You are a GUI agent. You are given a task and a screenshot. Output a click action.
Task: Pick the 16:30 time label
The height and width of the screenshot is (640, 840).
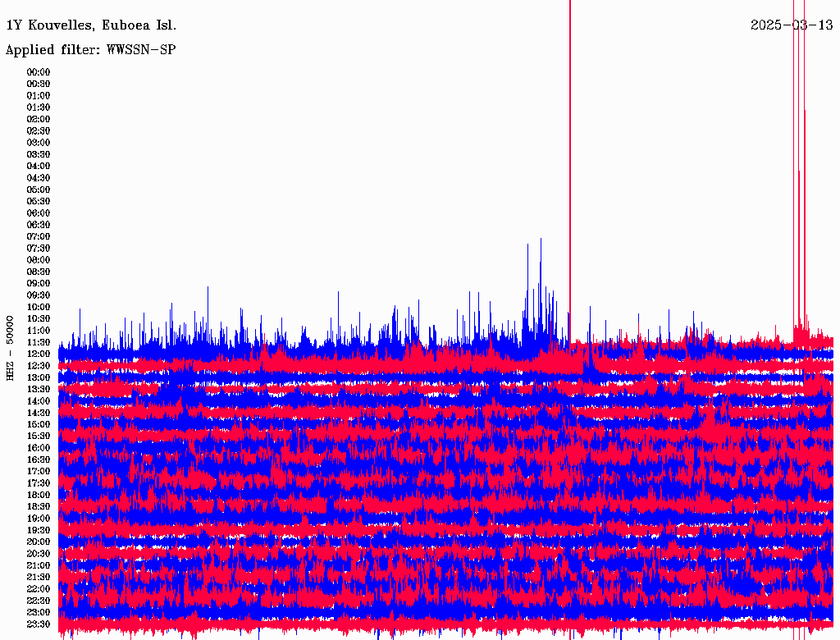(x=39, y=460)
